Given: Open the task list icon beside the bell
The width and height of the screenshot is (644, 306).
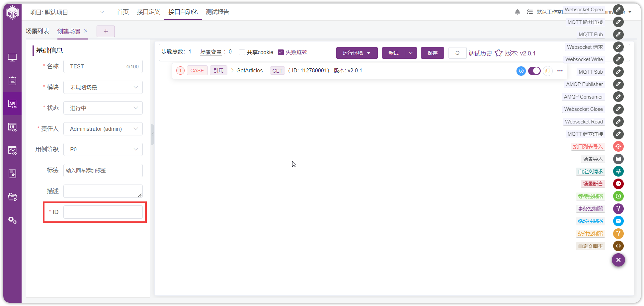Looking at the screenshot, I should pyautogui.click(x=530, y=12).
